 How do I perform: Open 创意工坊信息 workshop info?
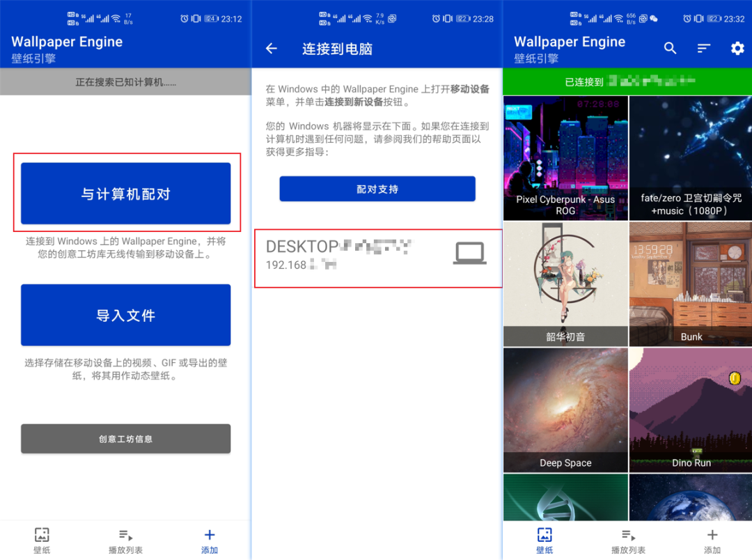pos(125,439)
